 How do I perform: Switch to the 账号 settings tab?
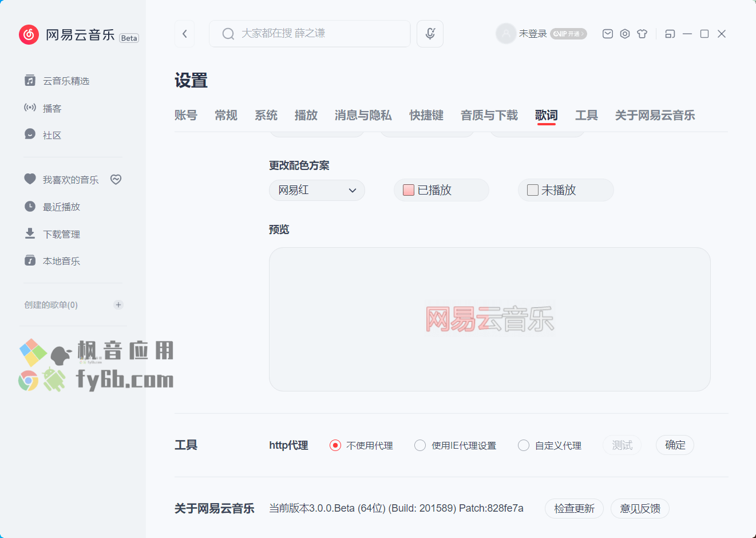pyautogui.click(x=186, y=115)
